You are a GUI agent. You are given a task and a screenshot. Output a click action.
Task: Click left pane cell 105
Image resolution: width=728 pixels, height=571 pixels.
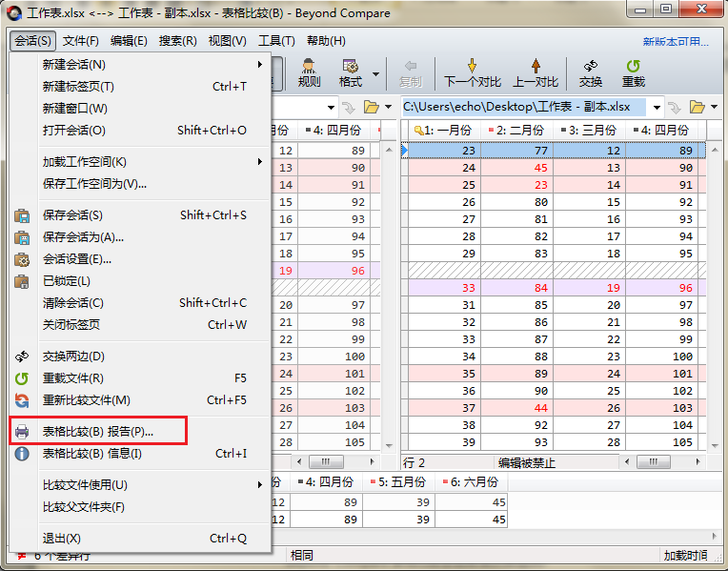(x=334, y=442)
